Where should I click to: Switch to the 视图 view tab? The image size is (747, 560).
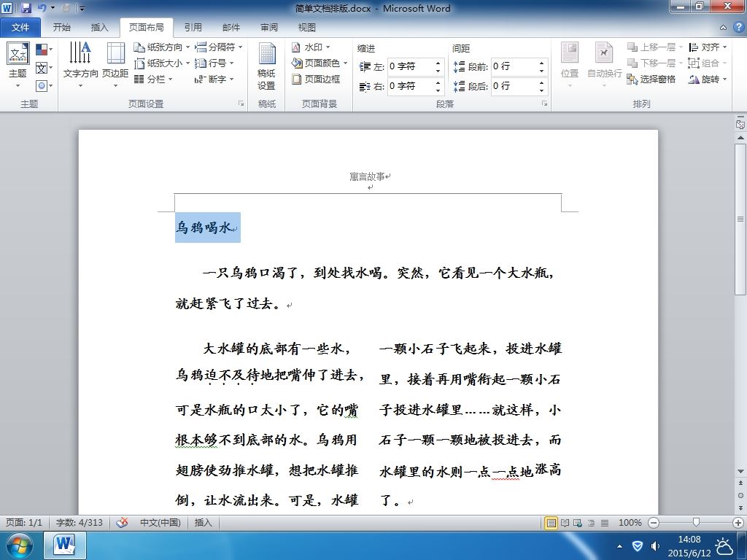coord(307,28)
